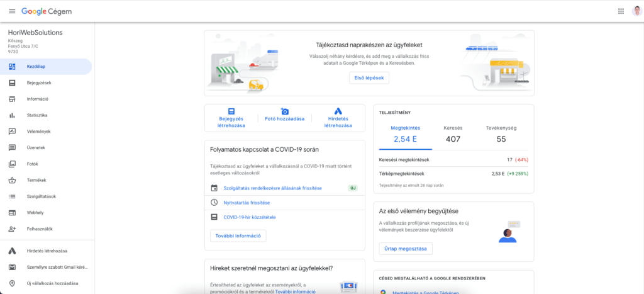Click the Űrlap megosztása button
This screenshot has height=294, width=644.
[x=406, y=249]
